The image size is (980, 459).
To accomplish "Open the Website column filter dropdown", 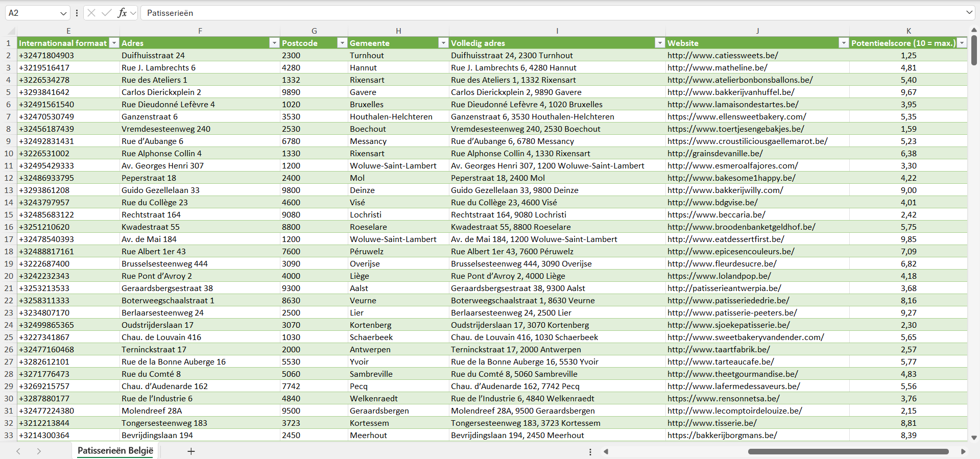I will pyautogui.click(x=844, y=43).
